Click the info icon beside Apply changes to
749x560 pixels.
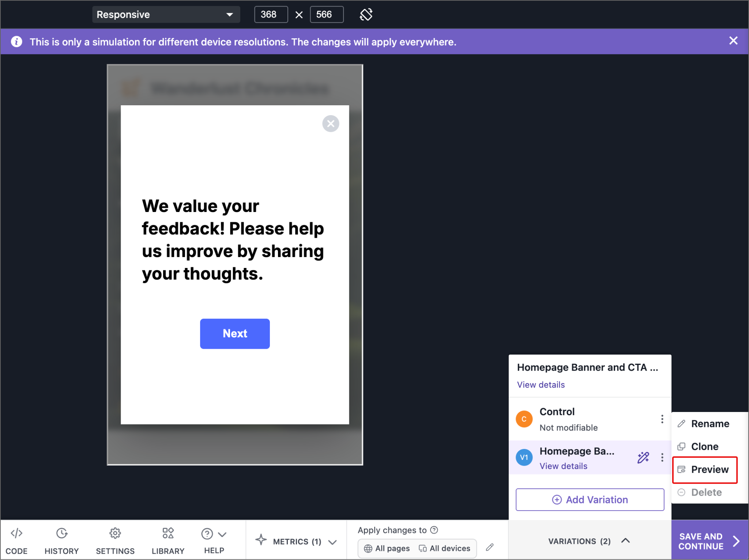pos(434,530)
